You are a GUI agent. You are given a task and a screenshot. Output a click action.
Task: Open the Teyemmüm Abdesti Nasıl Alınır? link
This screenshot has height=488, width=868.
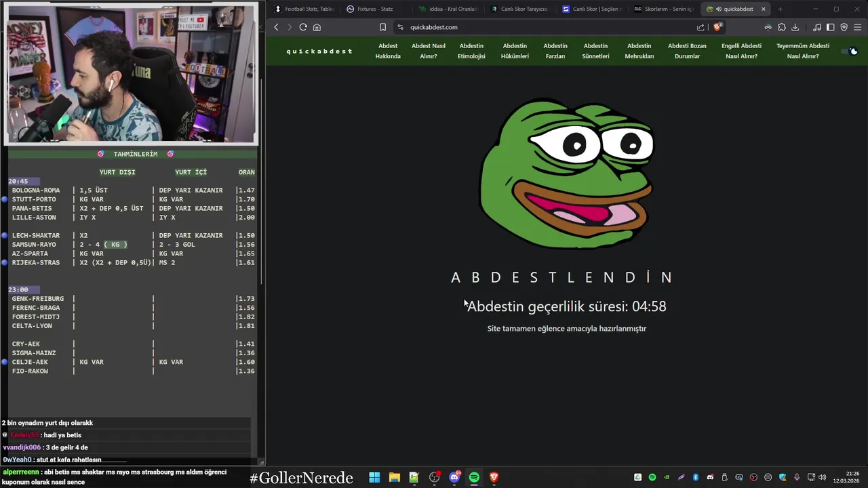point(803,51)
